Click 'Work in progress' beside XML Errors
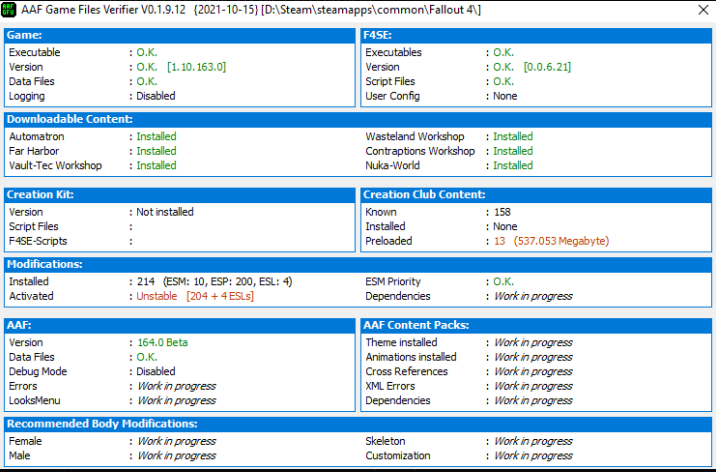 coord(533,386)
